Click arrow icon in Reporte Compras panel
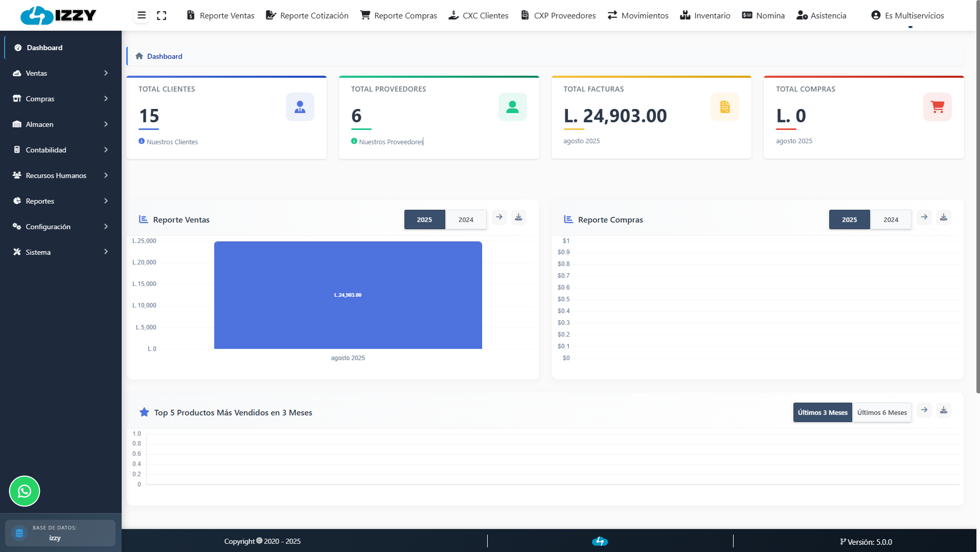 [924, 217]
